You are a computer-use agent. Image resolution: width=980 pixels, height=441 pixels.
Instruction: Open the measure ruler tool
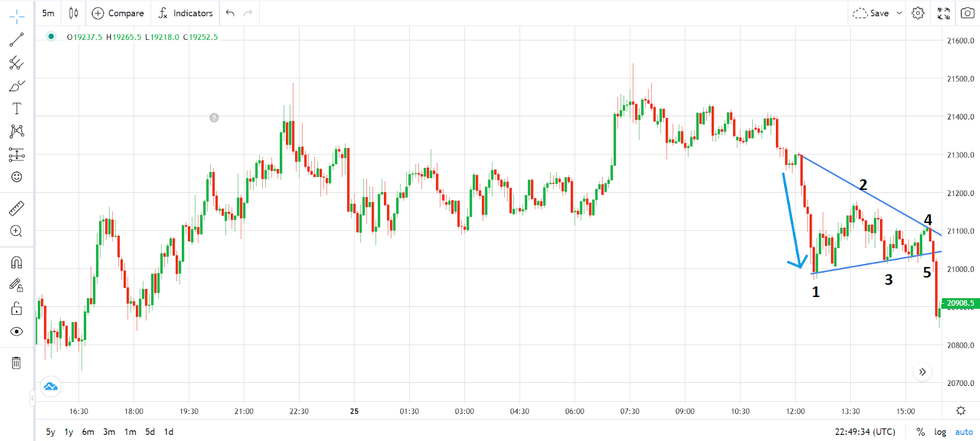[x=17, y=209]
